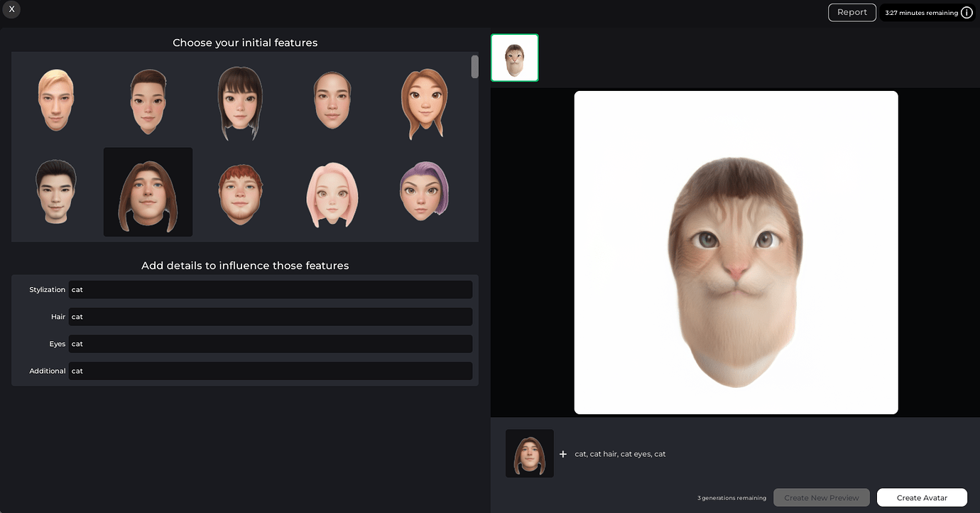Select the currently highlighted brown-haired preset

148,192
